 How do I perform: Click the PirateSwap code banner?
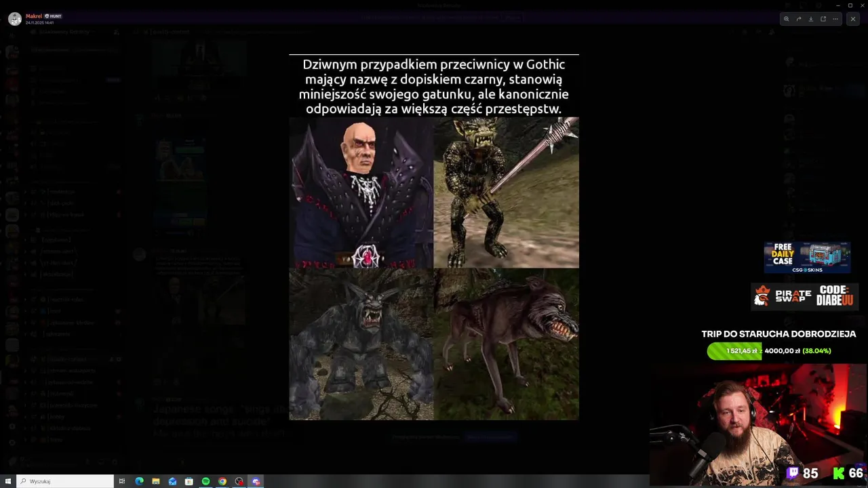point(805,296)
